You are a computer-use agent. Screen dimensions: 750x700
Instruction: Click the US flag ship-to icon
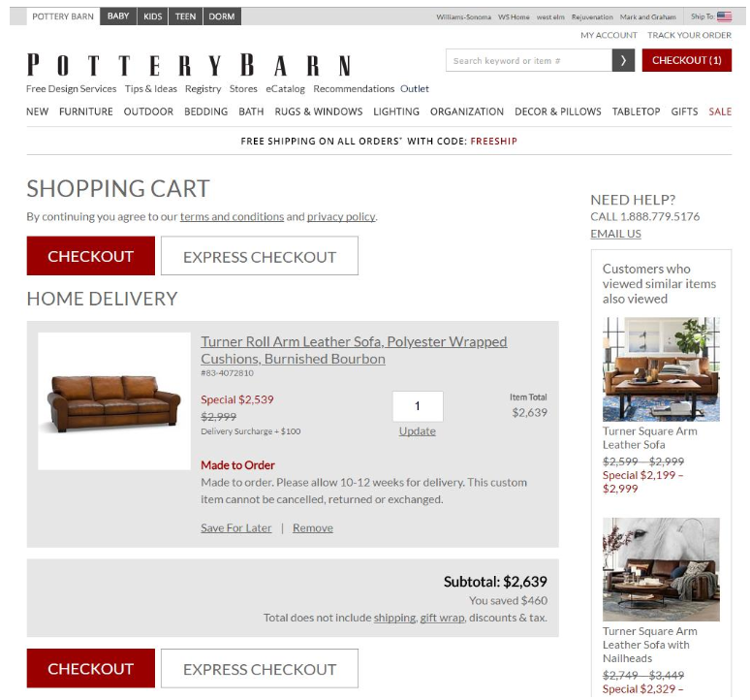tap(724, 16)
